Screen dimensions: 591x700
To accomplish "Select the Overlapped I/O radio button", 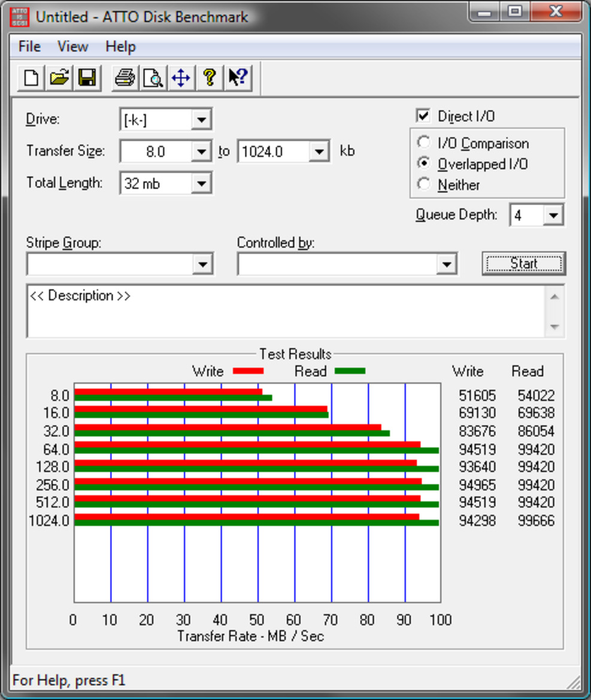I will (x=423, y=163).
